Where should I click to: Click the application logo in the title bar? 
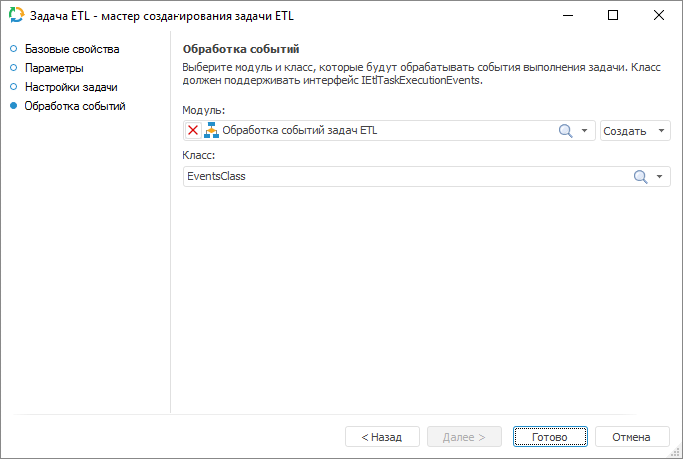tap(16, 16)
